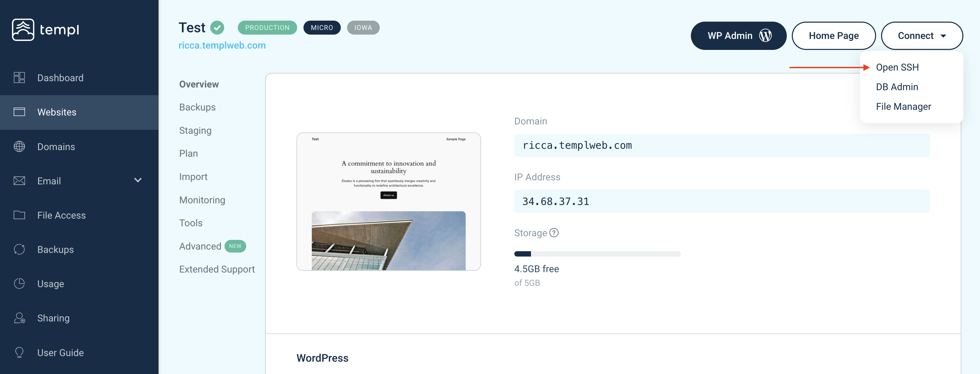The image size is (980, 374).
Task: Open User Guide from the sidebar
Action: (x=79, y=353)
